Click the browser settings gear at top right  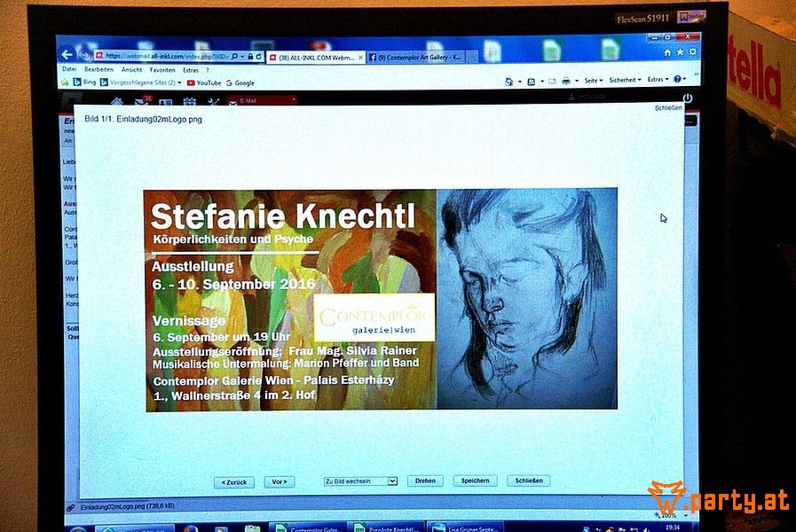point(692,51)
